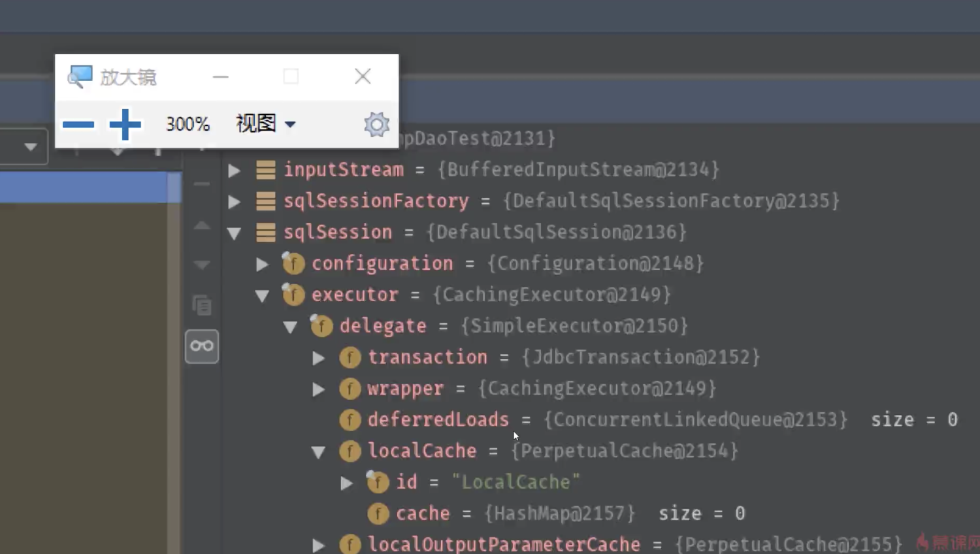Expand the configuration field node
Screen dimensions: 980x554
click(262, 264)
